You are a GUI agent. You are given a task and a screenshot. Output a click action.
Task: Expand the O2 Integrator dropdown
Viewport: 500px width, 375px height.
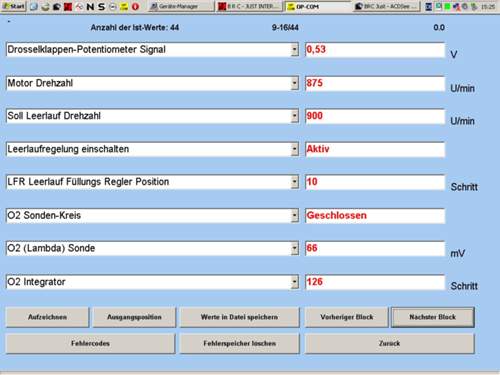[x=295, y=282]
